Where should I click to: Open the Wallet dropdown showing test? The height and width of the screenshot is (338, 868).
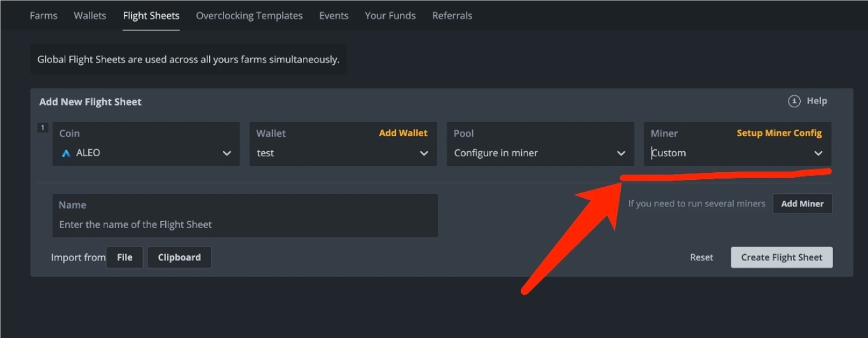click(x=343, y=153)
